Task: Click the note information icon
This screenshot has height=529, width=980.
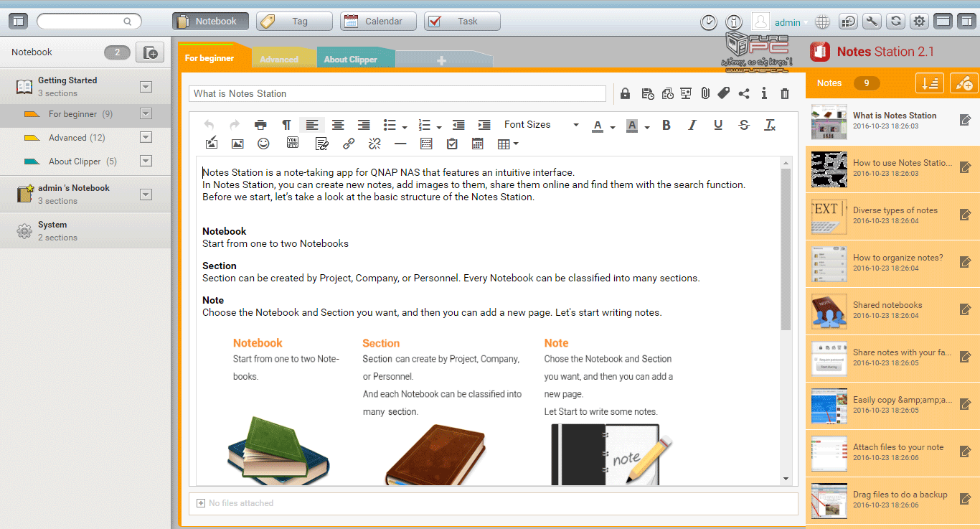Action: 764,93
